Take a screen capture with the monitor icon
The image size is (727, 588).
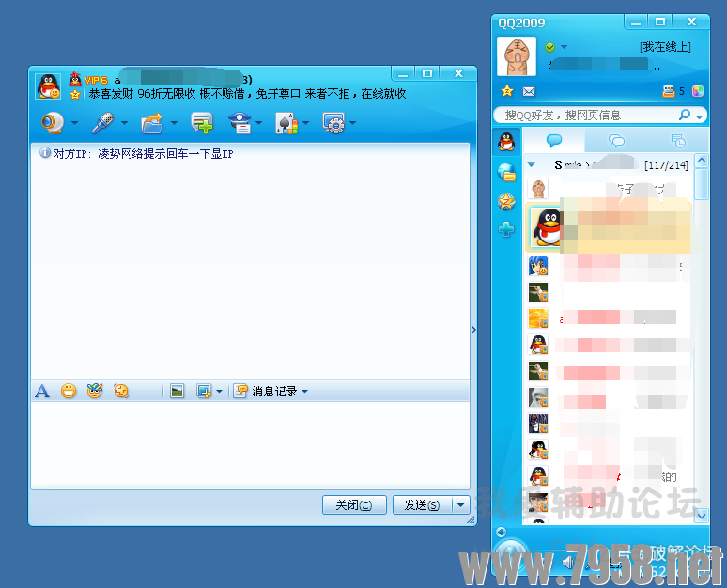tap(204, 392)
